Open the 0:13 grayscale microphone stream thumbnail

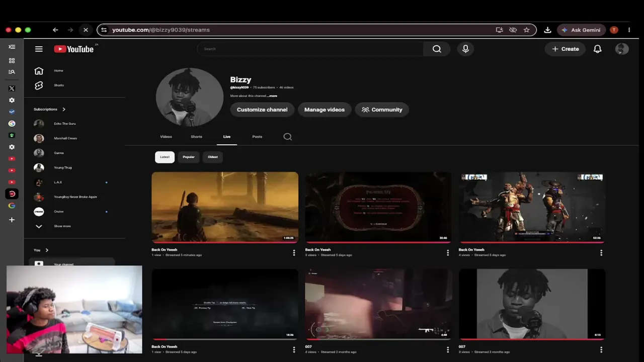click(532, 304)
